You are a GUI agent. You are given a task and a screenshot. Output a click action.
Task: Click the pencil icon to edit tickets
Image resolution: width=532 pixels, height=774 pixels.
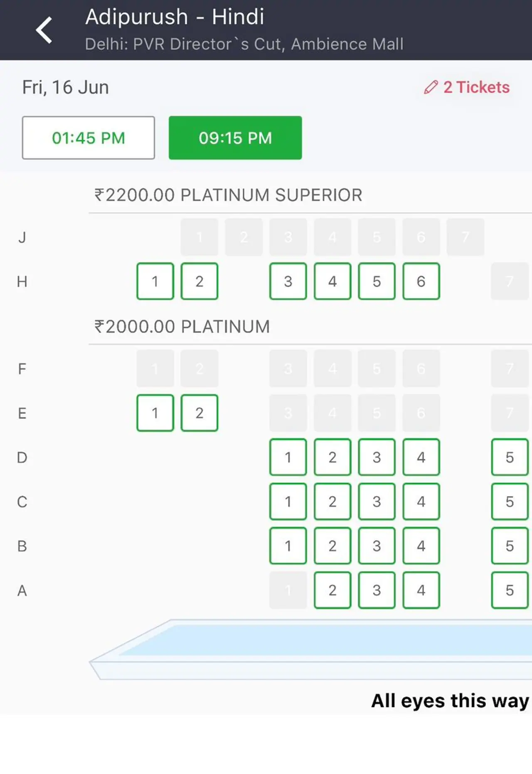[x=431, y=87]
